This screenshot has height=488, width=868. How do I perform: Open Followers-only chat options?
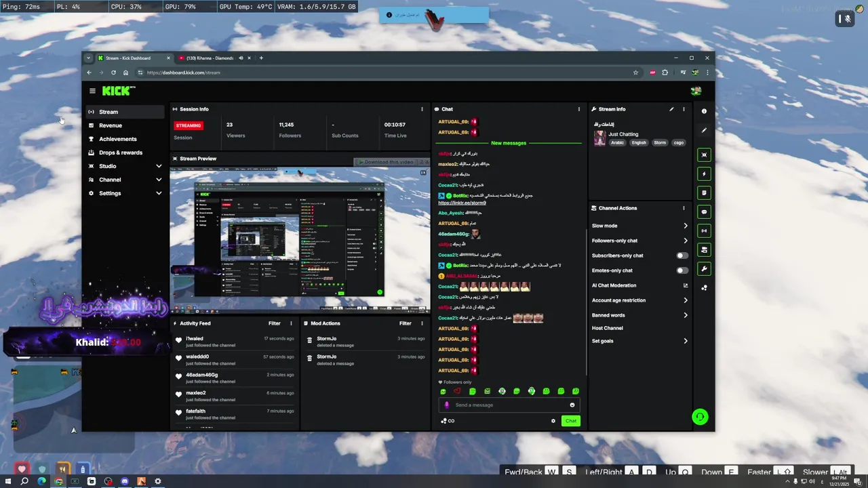pos(639,241)
